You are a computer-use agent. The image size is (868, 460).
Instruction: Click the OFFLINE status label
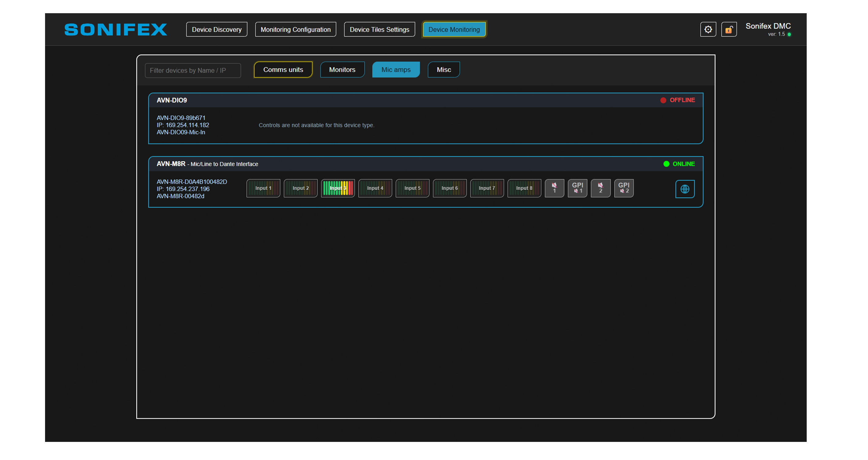(x=682, y=100)
